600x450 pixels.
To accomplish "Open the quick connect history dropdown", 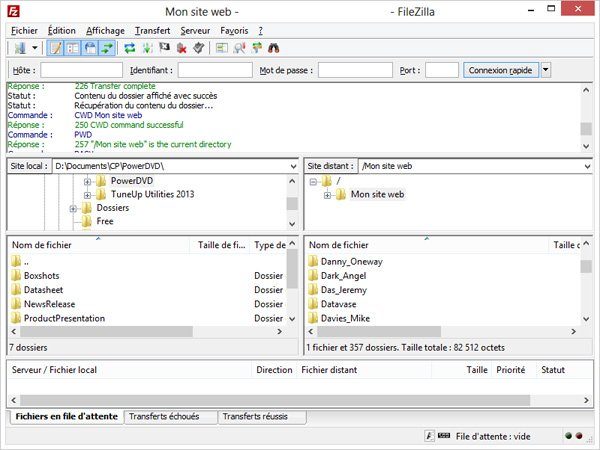I will tap(546, 70).
